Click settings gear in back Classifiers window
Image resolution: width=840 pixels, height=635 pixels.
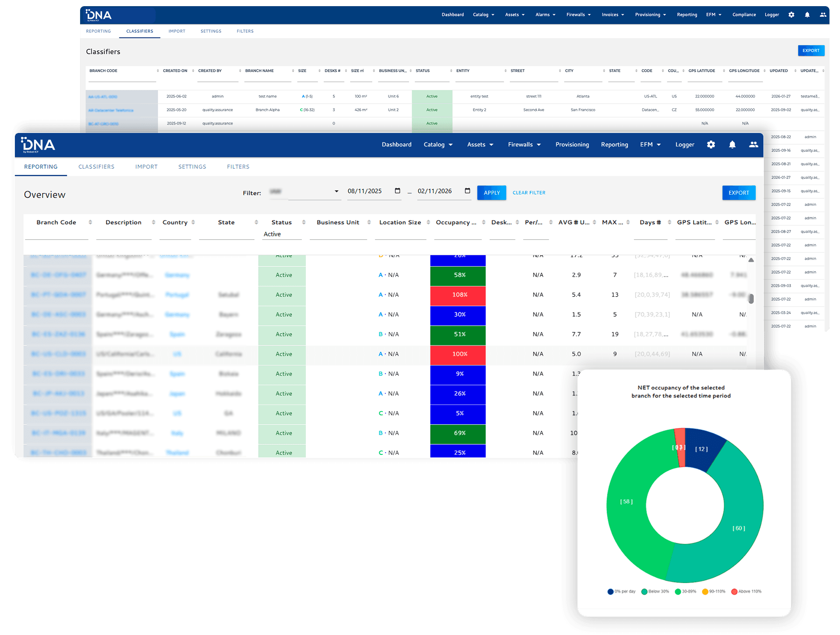pos(791,15)
